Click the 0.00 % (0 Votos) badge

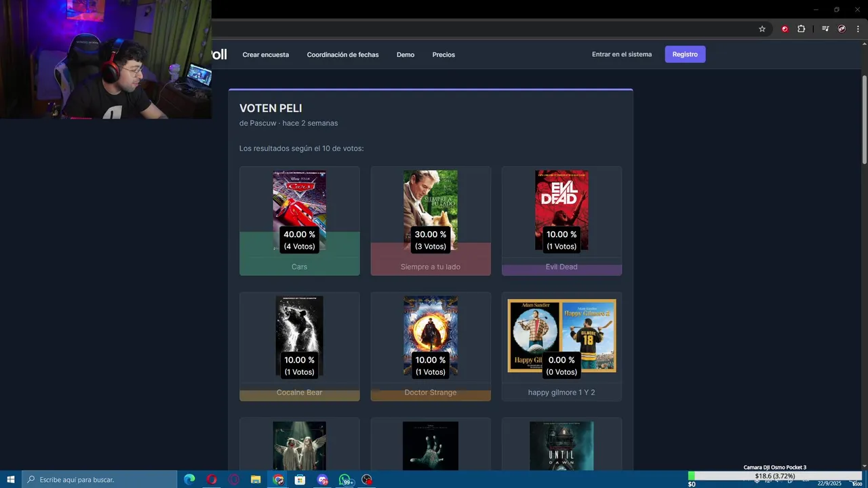click(x=561, y=365)
